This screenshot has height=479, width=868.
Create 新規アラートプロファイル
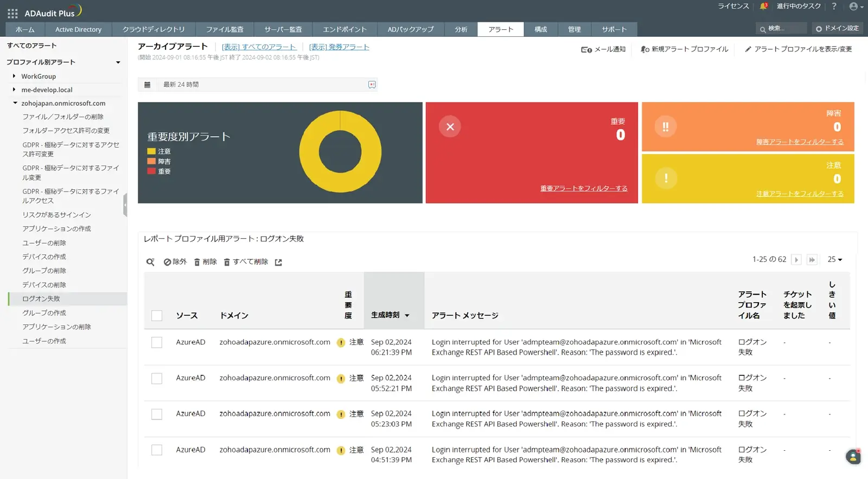(685, 49)
